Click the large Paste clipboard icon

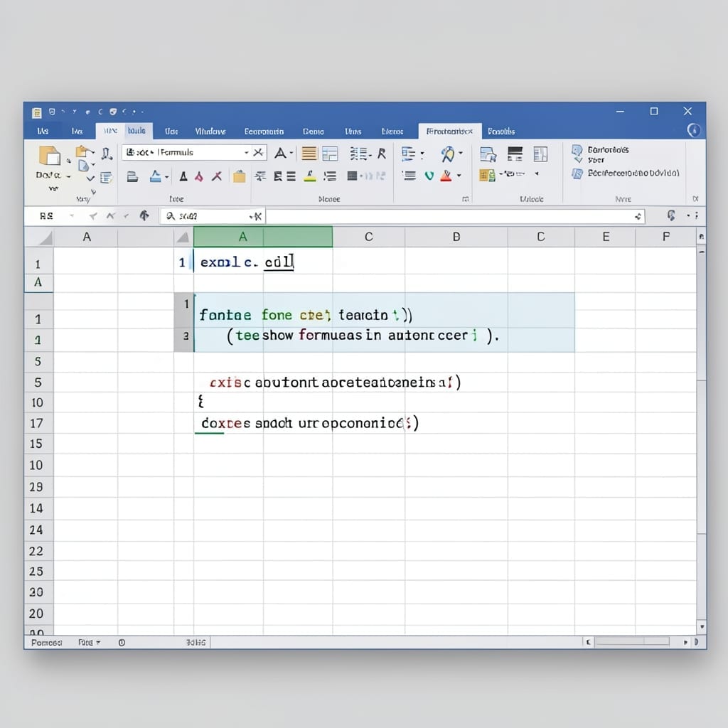(50, 156)
